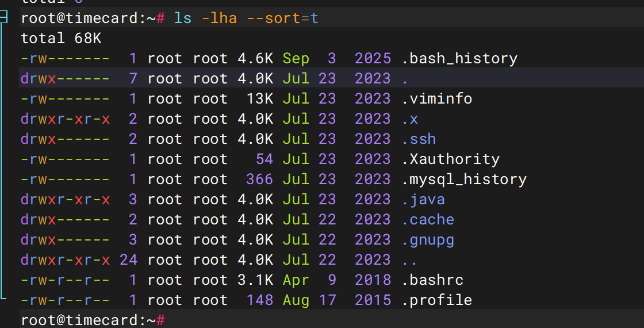
Task: Click the 54 size of .Xauthority
Action: (264, 159)
